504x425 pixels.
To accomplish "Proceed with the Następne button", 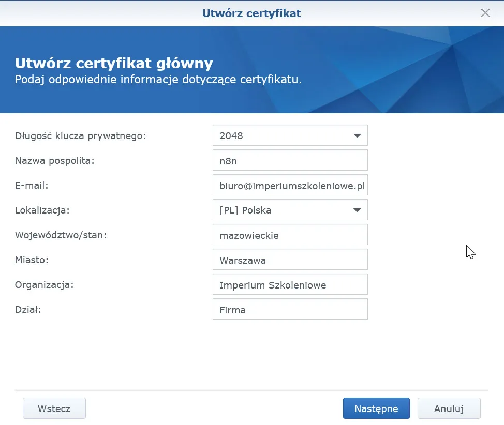I will point(376,408).
